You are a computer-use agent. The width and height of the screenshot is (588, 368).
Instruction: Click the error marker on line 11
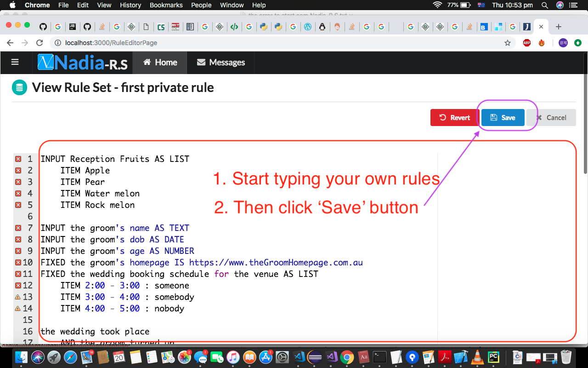pos(18,274)
